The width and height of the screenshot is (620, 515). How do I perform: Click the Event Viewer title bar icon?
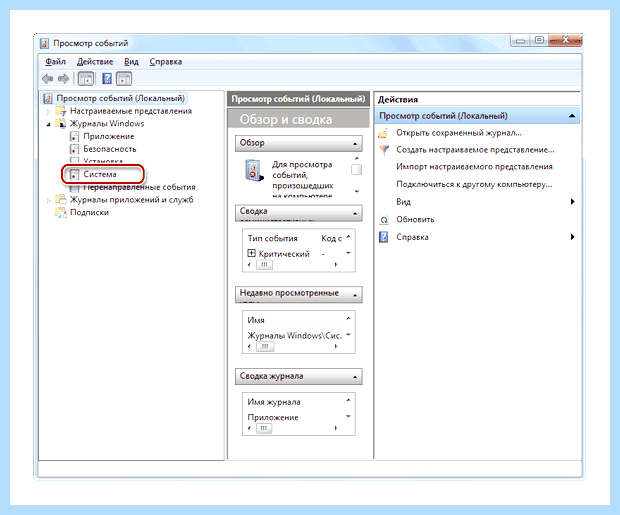[45, 43]
